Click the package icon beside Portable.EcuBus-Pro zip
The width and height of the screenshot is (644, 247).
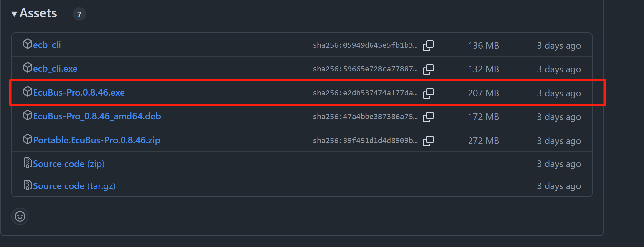tap(27, 139)
